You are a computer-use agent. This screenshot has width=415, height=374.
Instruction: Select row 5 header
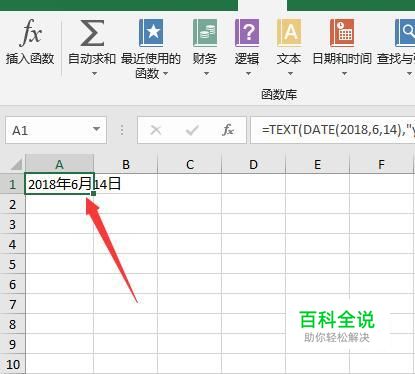click(x=12, y=264)
